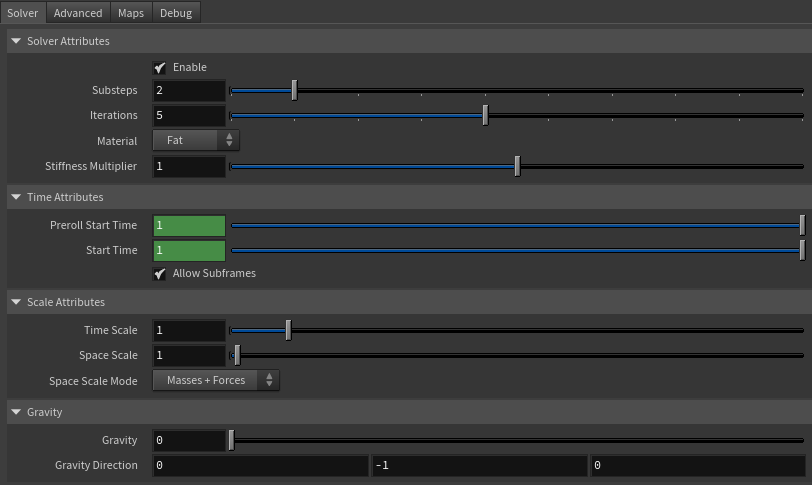This screenshot has height=485, width=812.
Task: Click the Substeps value field
Action: (189, 91)
